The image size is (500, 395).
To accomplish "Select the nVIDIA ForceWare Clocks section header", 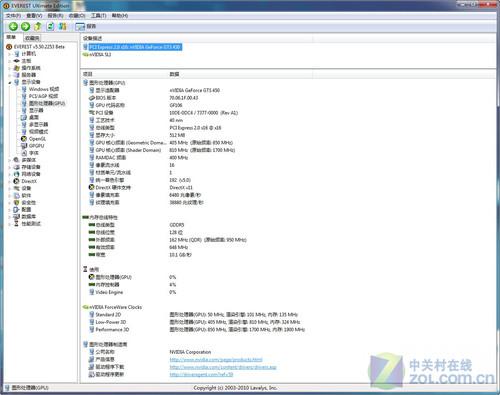I will click(115, 307).
